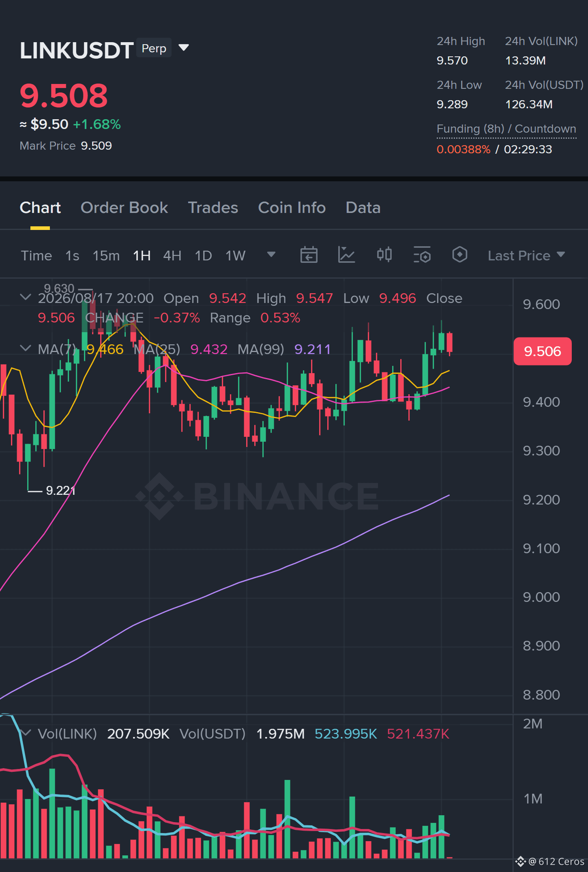Tap the 9.221 low price marker
Image resolution: width=588 pixels, height=872 pixels.
61,490
